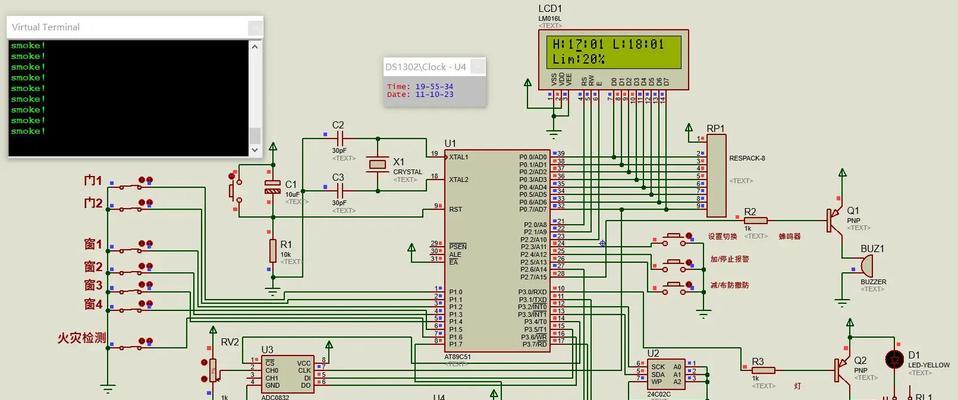Screen dimensions: 958x400
Task: Select the R1 10k resistor
Action: pyautogui.click(x=273, y=251)
